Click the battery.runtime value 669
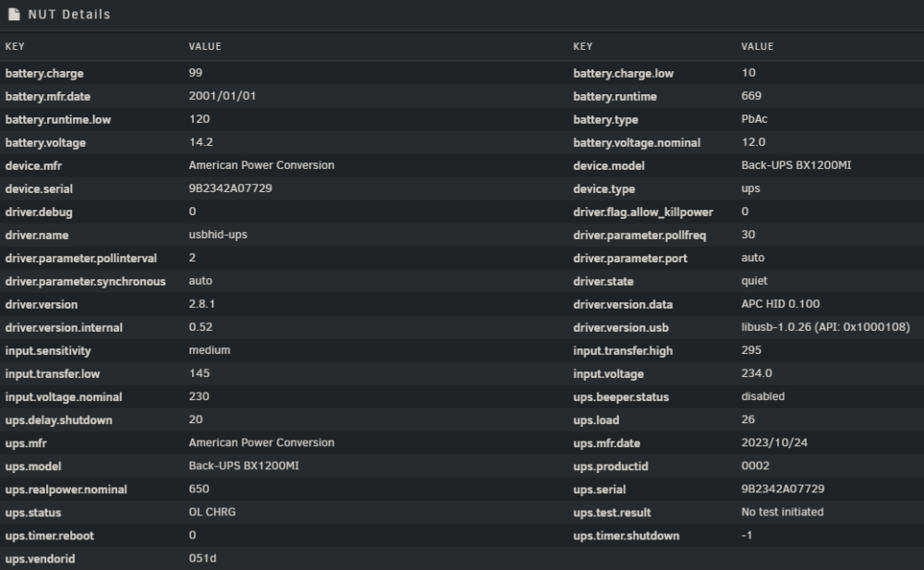Viewport: 924px width, 570px height. coord(751,95)
